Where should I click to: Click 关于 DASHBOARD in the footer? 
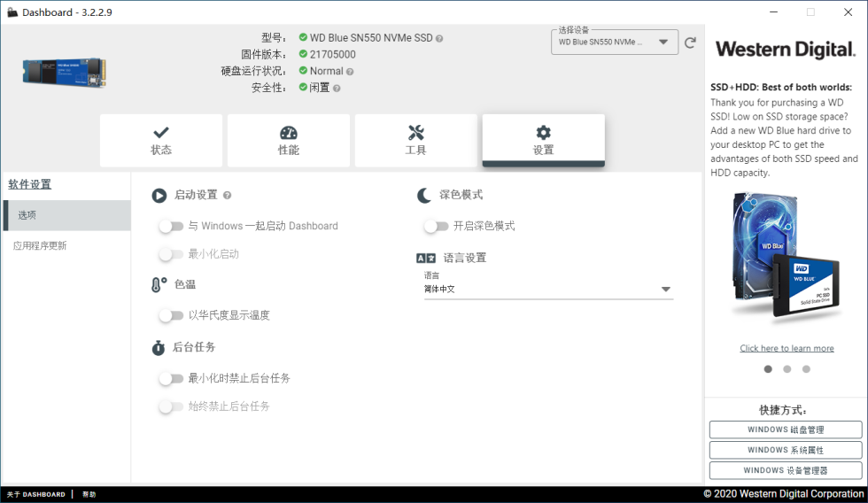click(x=36, y=494)
